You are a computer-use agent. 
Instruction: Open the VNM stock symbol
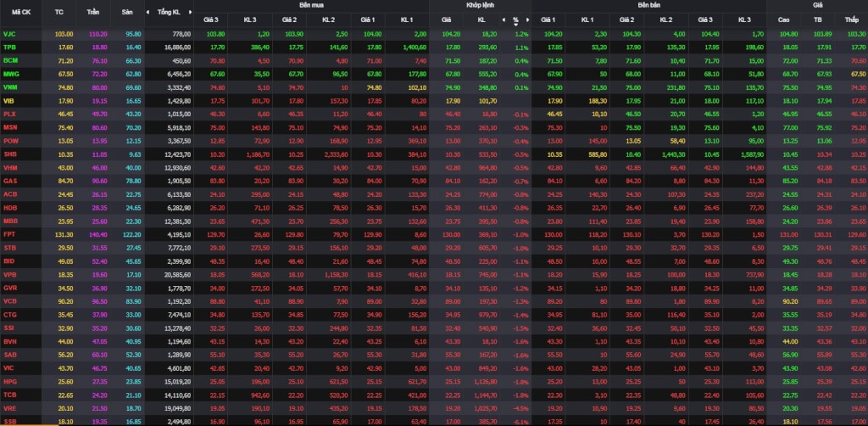click(x=10, y=87)
